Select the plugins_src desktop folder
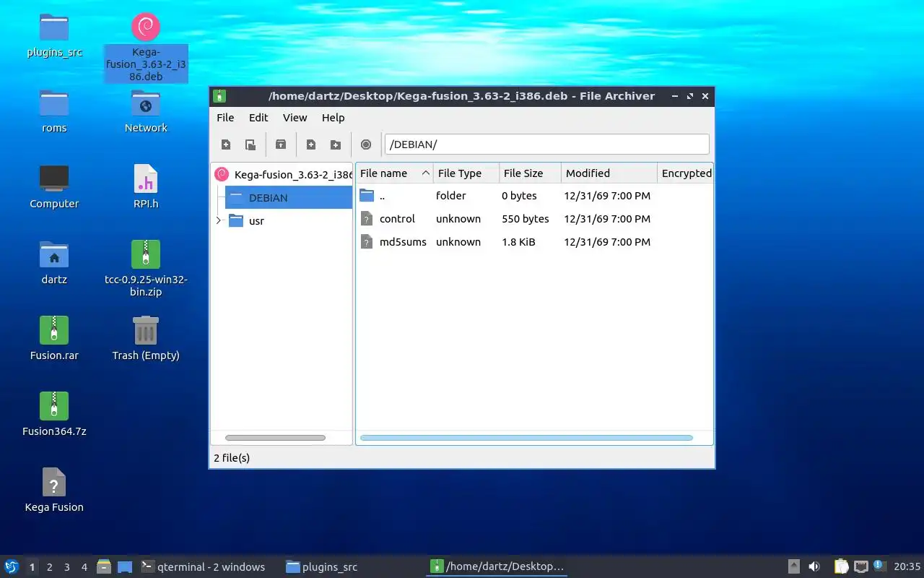 coord(54,36)
